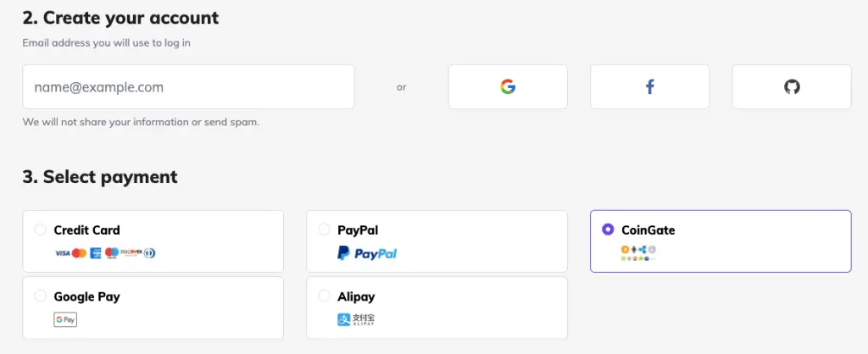Click the CoinGate cryptocurrency coin icons
This screenshot has height=354, width=868.
pos(638,253)
